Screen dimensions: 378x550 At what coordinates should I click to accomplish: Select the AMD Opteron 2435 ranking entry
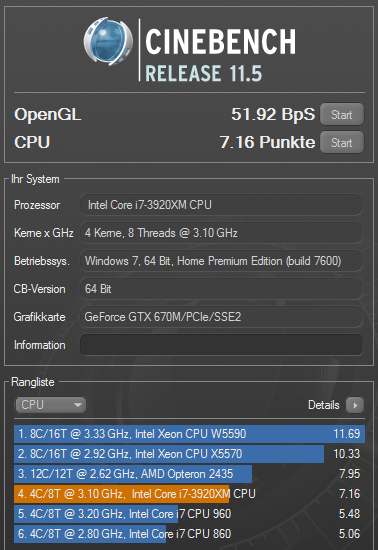tap(189, 474)
